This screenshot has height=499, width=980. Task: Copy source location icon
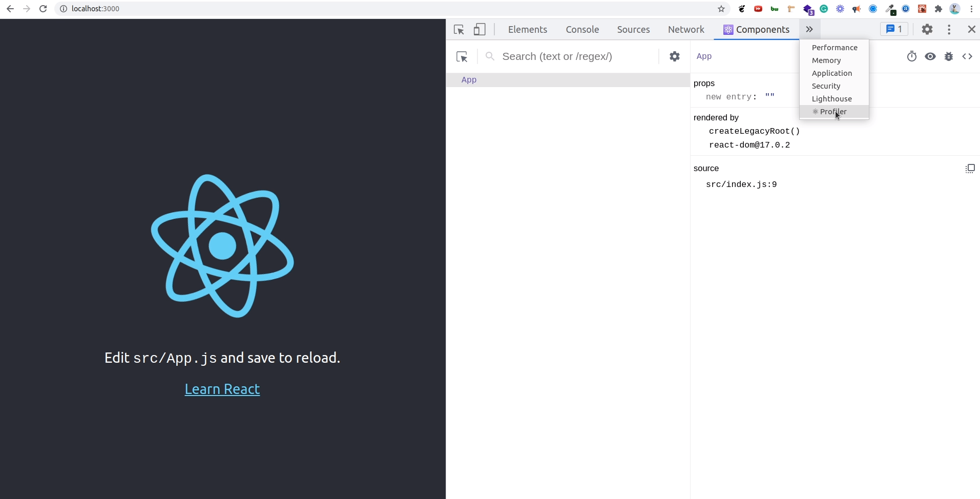[x=970, y=169]
